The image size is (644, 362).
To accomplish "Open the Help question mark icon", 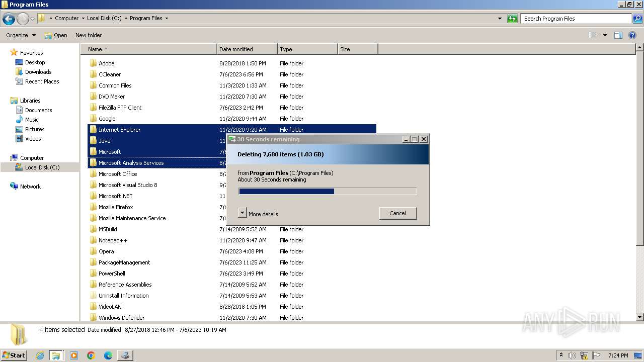I will pyautogui.click(x=632, y=35).
